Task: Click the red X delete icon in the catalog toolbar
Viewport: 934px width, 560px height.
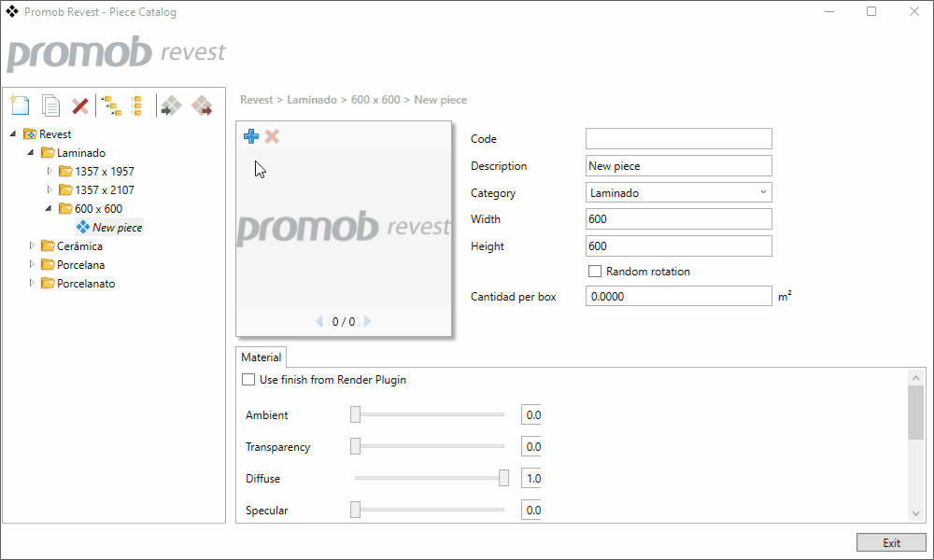Action: point(79,106)
